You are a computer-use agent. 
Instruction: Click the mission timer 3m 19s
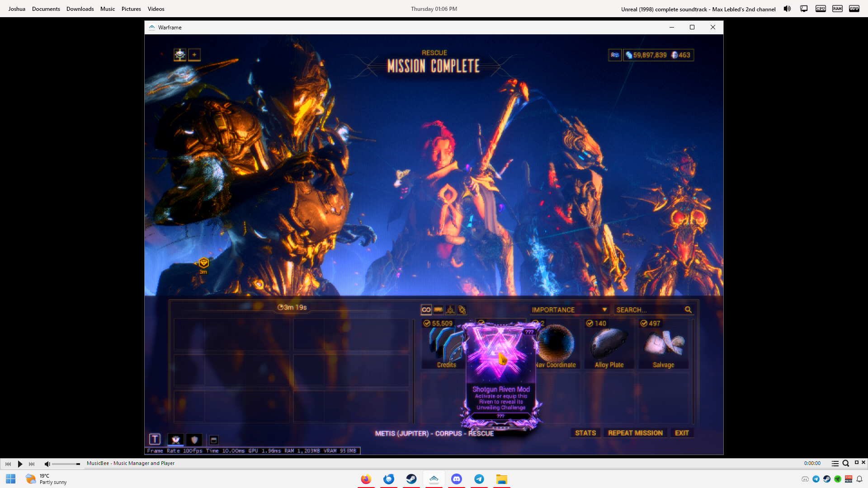coord(292,307)
